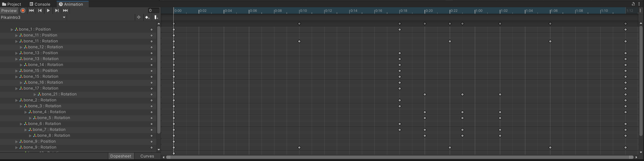Go to previous keyframe
Viewport: 644px width, 161px height.
(x=40, y=10)
